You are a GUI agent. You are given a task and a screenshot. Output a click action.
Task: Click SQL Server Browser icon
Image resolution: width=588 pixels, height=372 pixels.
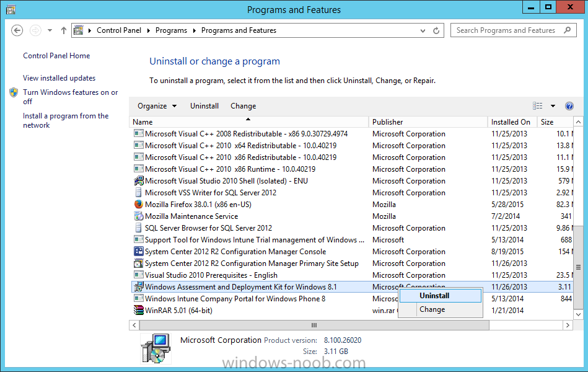click(138, 228)
